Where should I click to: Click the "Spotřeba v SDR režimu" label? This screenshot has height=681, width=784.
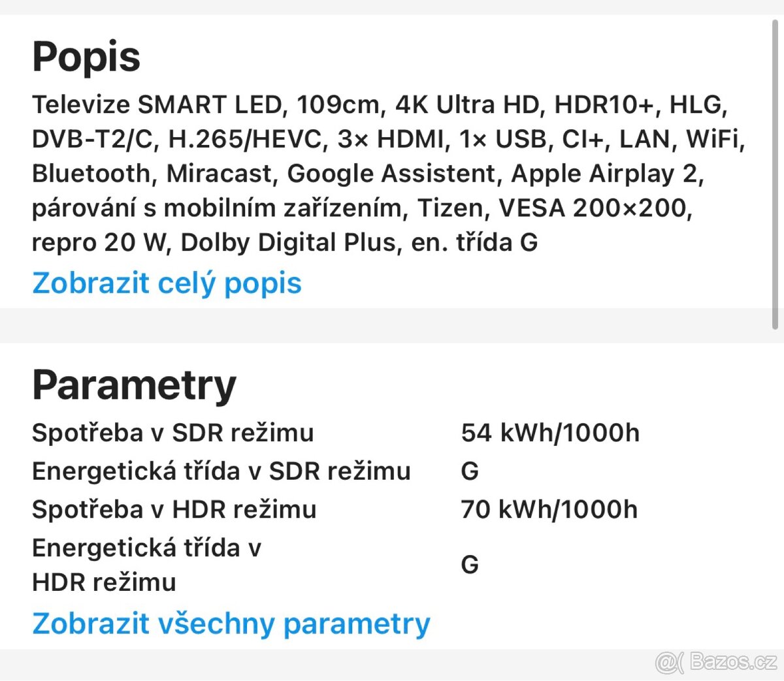[172, 433]
